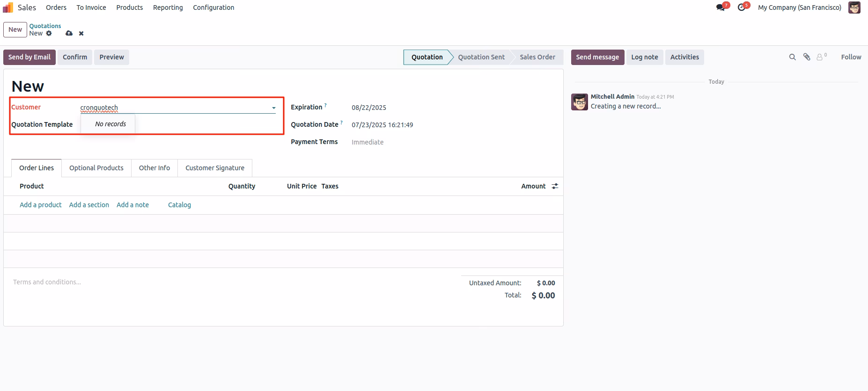Open the To Invoice menu
Image resolution: width=868 pixels, height=391 pixels.
[x=91, y=7]
